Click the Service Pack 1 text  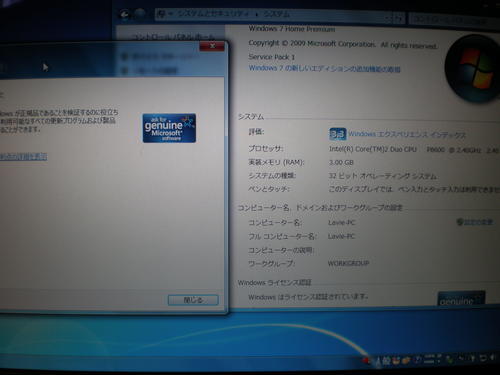pyautogui.click(x=272, y=57)
